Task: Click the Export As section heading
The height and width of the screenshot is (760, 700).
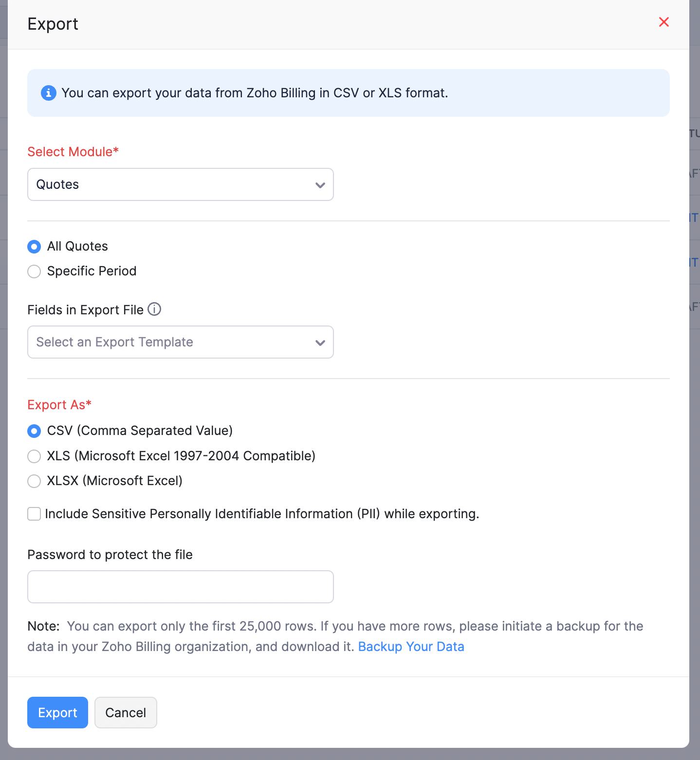Action: pyautogui.click(x=59, y=404)
